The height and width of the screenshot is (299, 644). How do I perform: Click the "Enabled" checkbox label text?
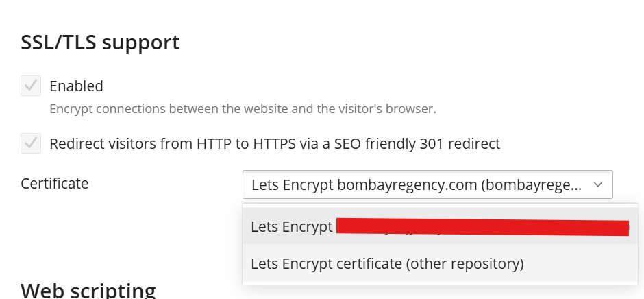[76, 86]
